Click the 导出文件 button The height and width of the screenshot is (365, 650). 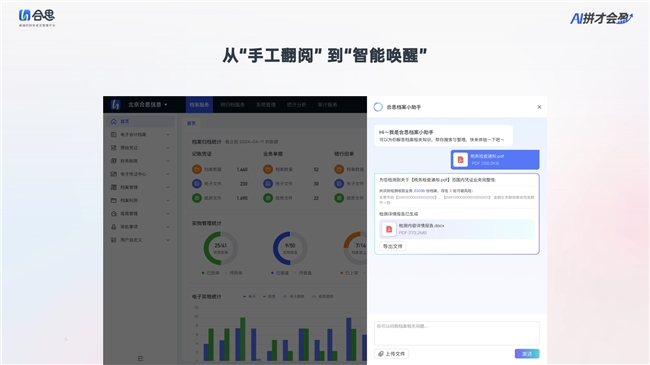[x=393, y=246]
